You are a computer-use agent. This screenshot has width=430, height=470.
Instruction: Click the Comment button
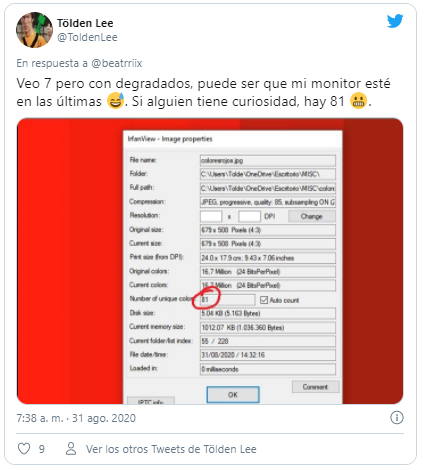pos(315,387)
